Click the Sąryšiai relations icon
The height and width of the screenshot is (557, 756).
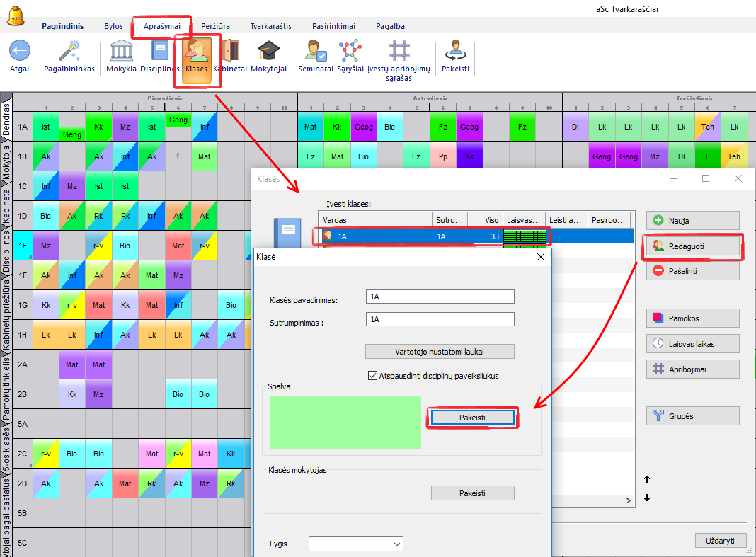(350, 52)
